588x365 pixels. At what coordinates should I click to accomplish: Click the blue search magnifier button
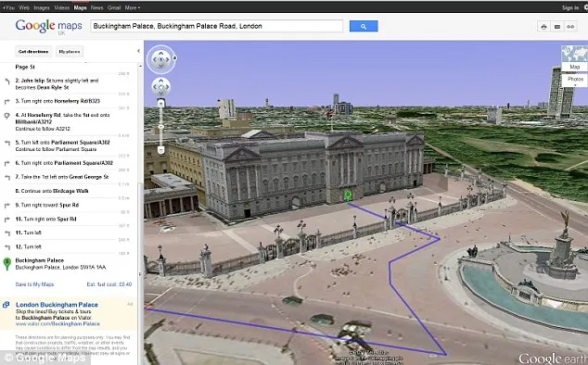364,26
